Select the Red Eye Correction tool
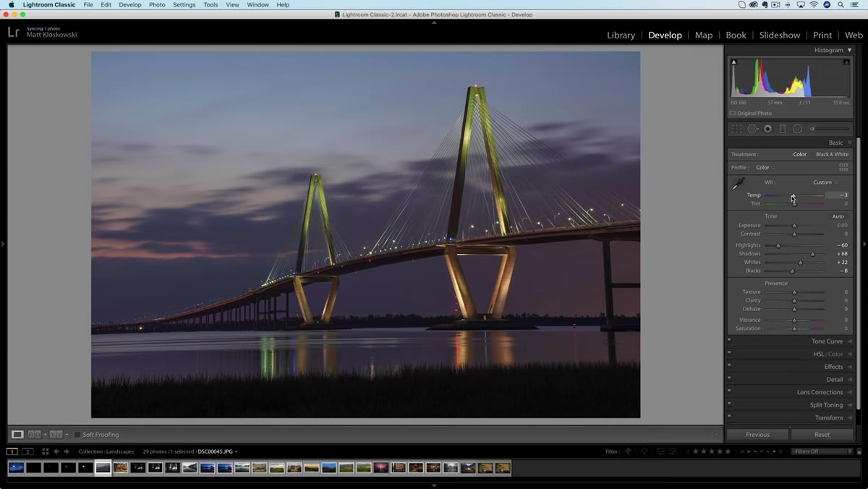 tap(767, 129)
